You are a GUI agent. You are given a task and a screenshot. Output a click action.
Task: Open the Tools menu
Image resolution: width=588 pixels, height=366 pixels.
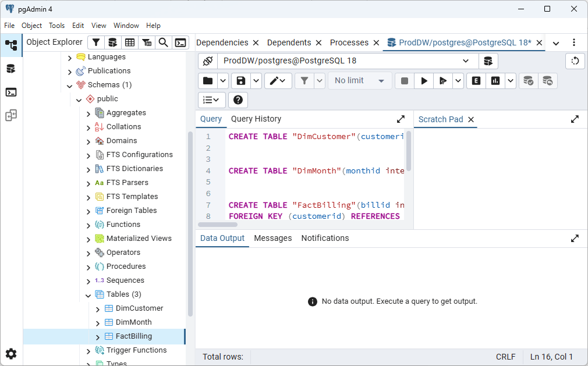[56, 26]
